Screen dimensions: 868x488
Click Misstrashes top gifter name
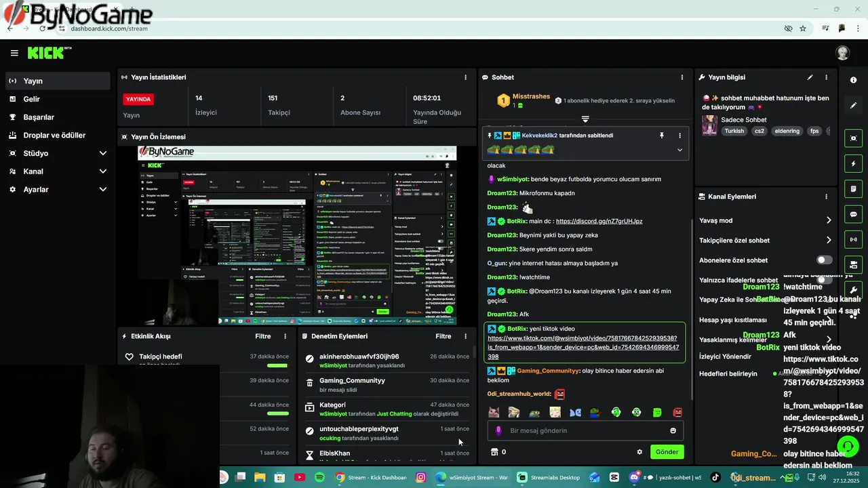(x=531, y=96)
